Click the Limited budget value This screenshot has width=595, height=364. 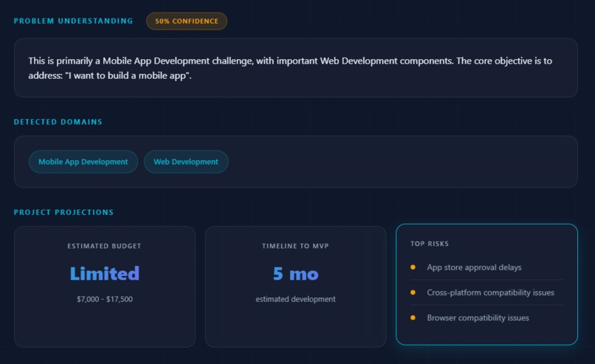click(105, 273)
